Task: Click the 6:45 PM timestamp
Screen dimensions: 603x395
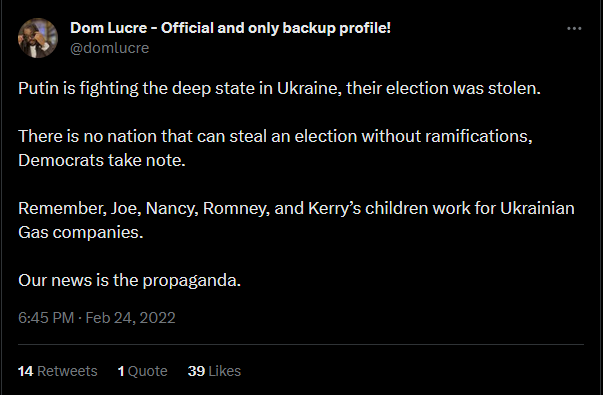Action: tap(46, 318)
